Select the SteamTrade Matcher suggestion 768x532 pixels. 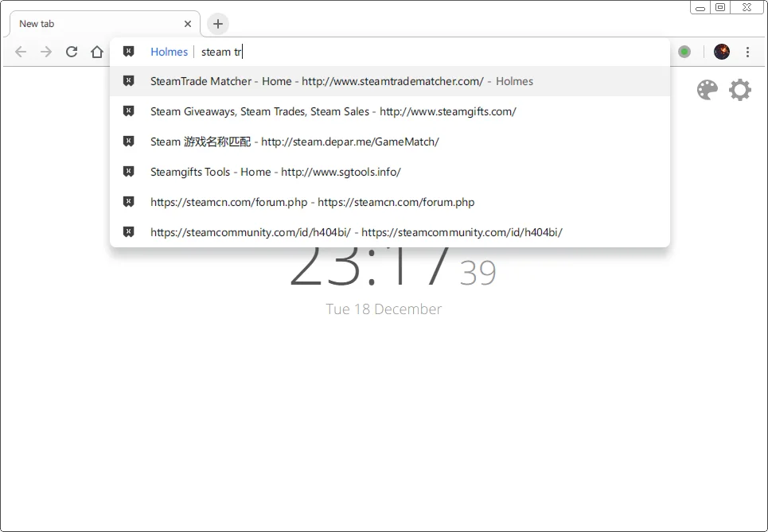(317, 81)
